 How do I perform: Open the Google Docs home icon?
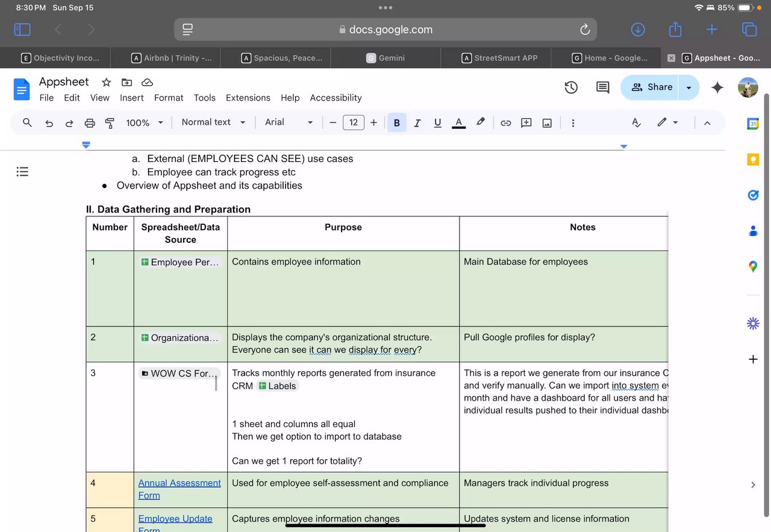[22, 90]
